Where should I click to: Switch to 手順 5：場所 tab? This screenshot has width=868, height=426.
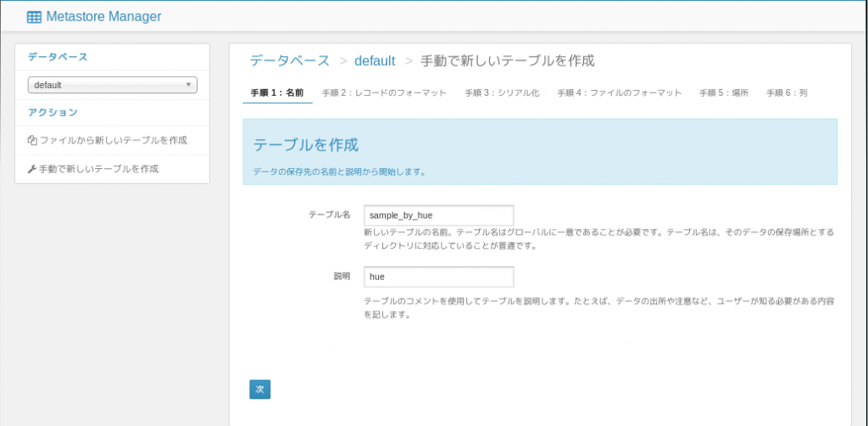coord(724,93)
